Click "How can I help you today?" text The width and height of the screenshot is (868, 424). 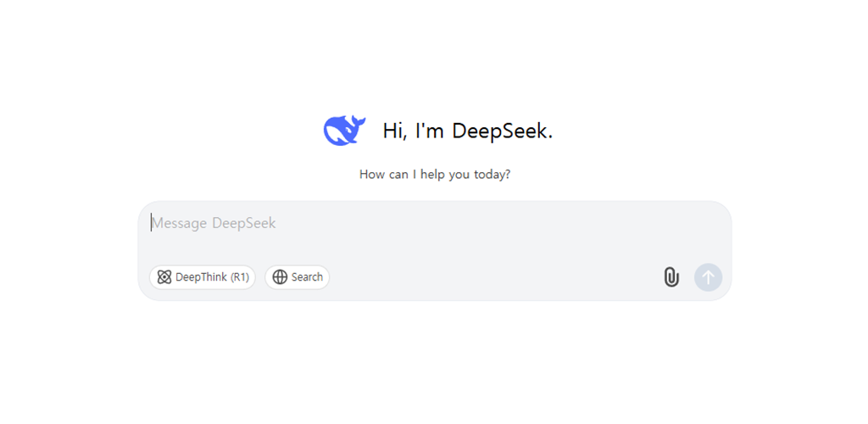click(434, 175)
